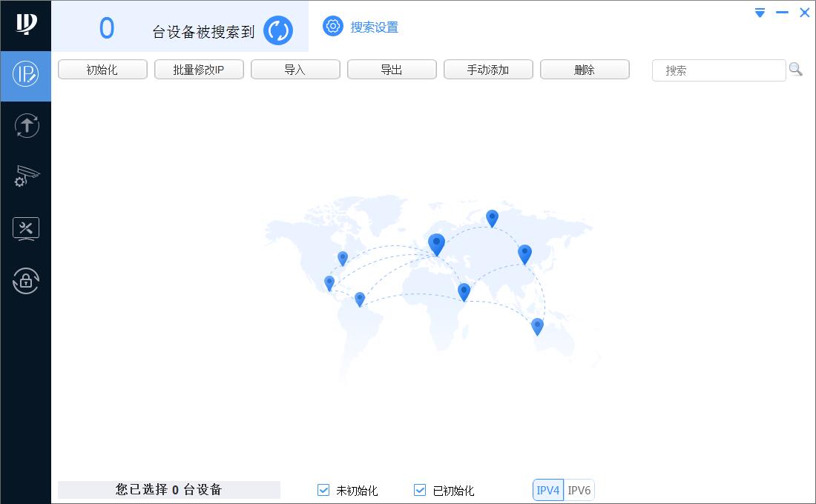Open the password reset lock icon

coord(26,281)
